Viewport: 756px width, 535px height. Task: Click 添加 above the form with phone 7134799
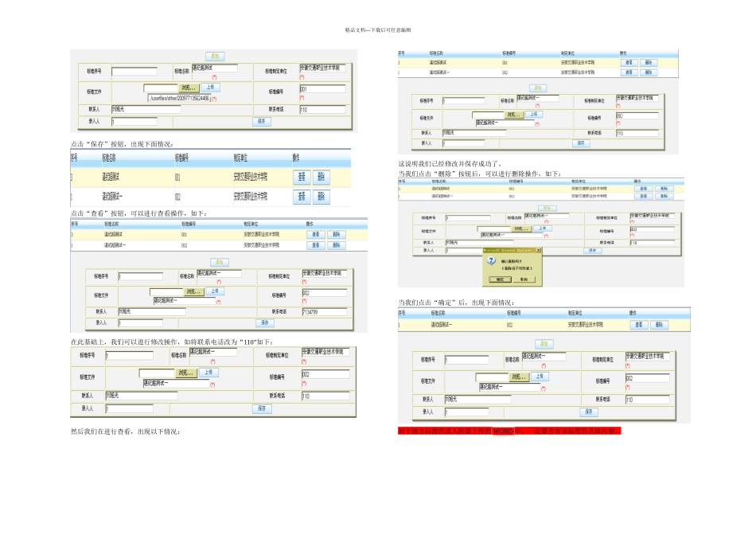(220, 262)
